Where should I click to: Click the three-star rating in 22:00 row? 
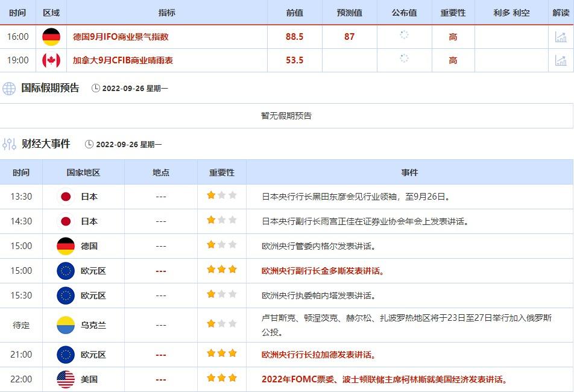(221, 379)
